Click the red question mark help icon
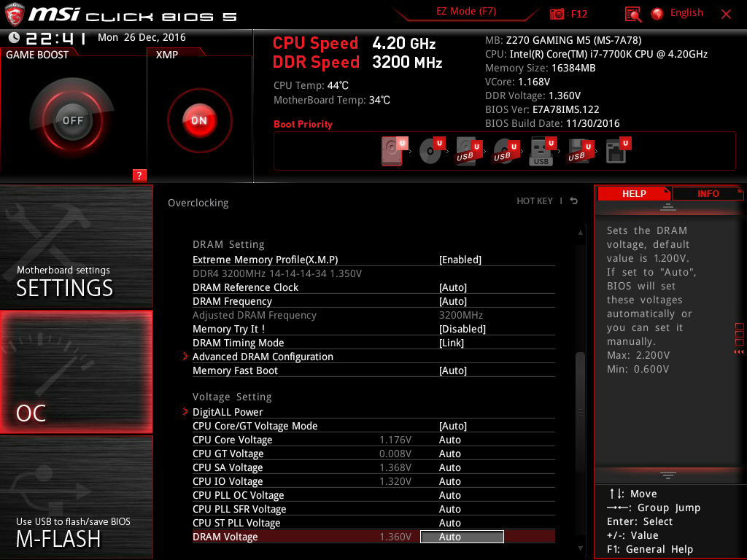Screen dimensions: 747x560 (x=139, y=175)
